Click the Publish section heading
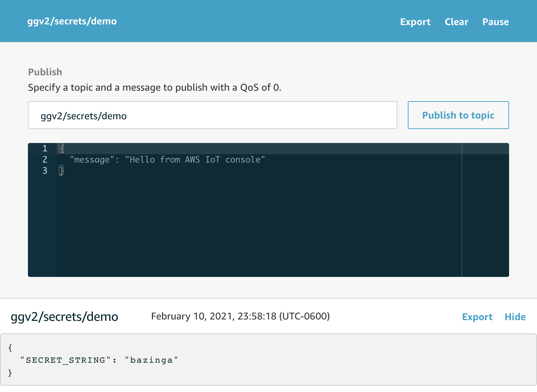This screenshot has width=537, height=392. pos(45,72)
